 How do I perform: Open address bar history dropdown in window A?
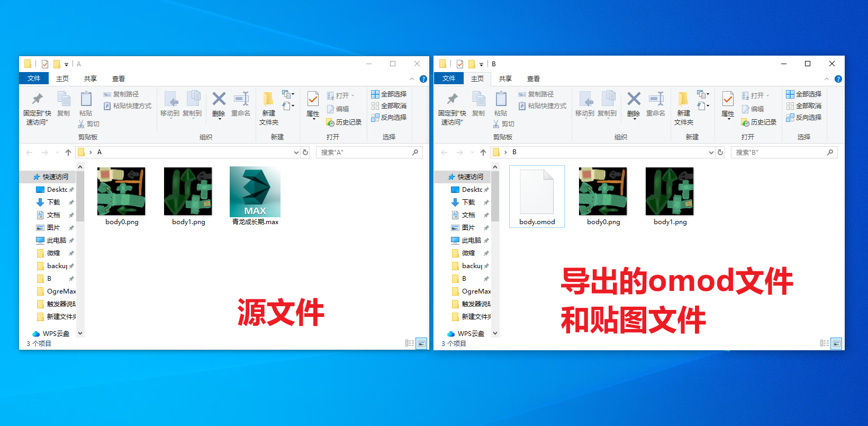296,153
